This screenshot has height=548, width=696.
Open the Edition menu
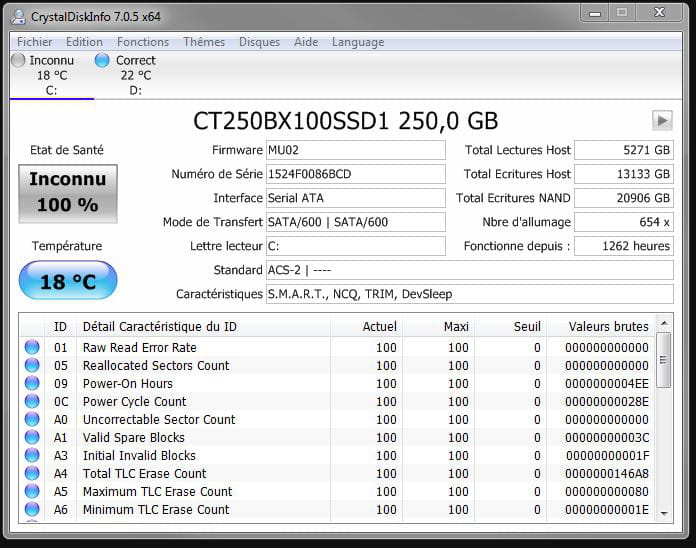(84, 42)
